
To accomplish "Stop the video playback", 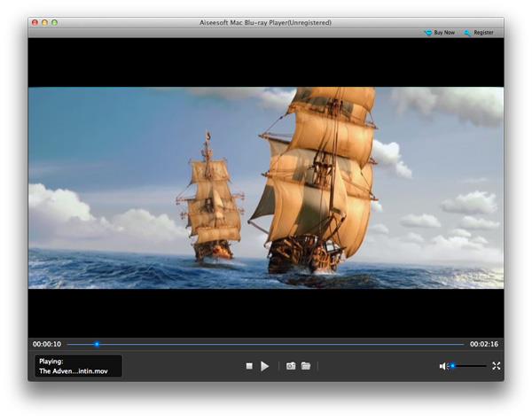I will [x=249, y=366].
